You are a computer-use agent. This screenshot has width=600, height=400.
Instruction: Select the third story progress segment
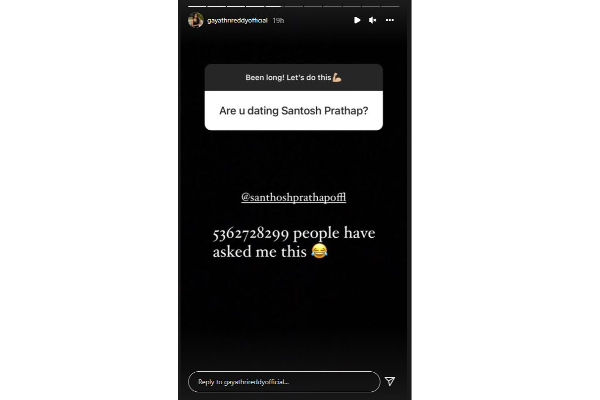[x=236, y=7]
